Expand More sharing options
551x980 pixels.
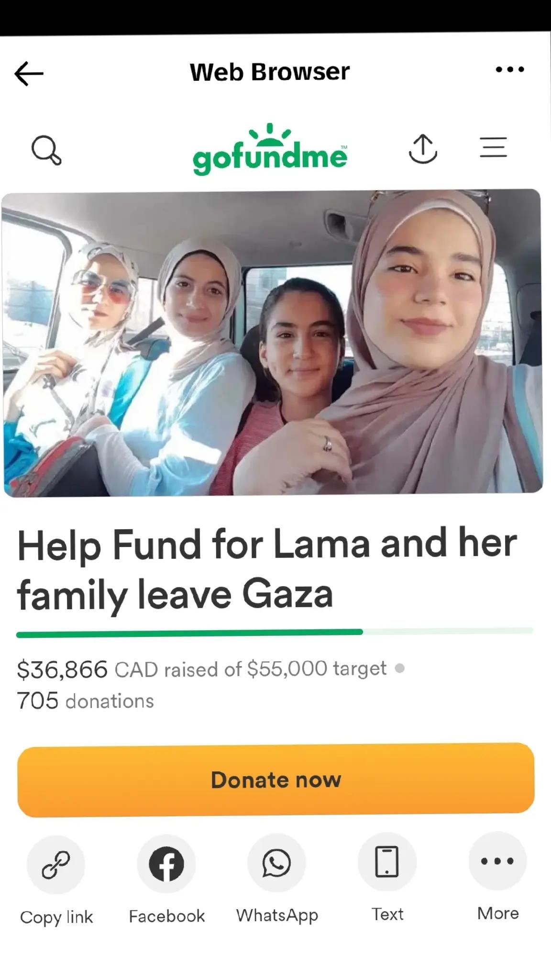click(497, 861)
